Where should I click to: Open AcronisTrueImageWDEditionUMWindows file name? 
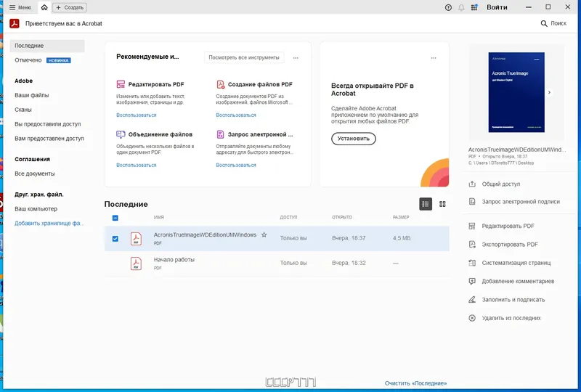point(205,235)
